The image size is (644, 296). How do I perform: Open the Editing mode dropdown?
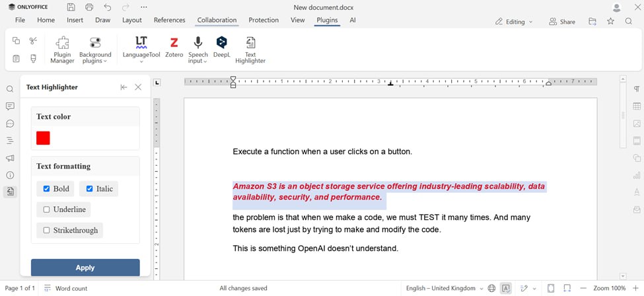click(x=514, y=22)
